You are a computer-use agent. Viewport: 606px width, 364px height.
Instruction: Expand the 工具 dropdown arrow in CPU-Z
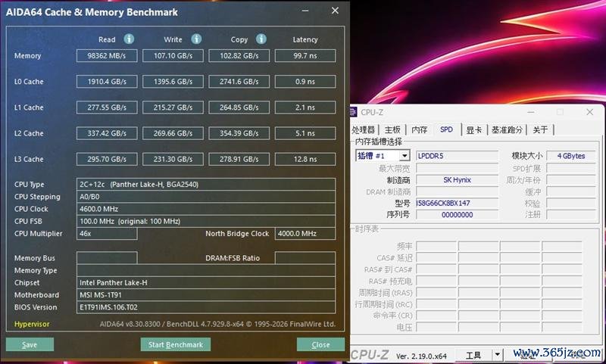pyautogui.click(x=498, y=354)
